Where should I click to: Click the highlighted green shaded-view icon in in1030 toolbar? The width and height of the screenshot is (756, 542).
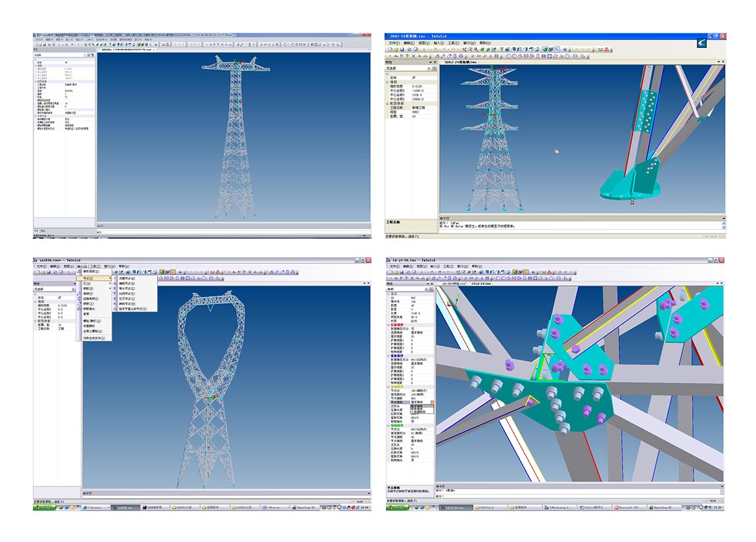coord(162,272)
